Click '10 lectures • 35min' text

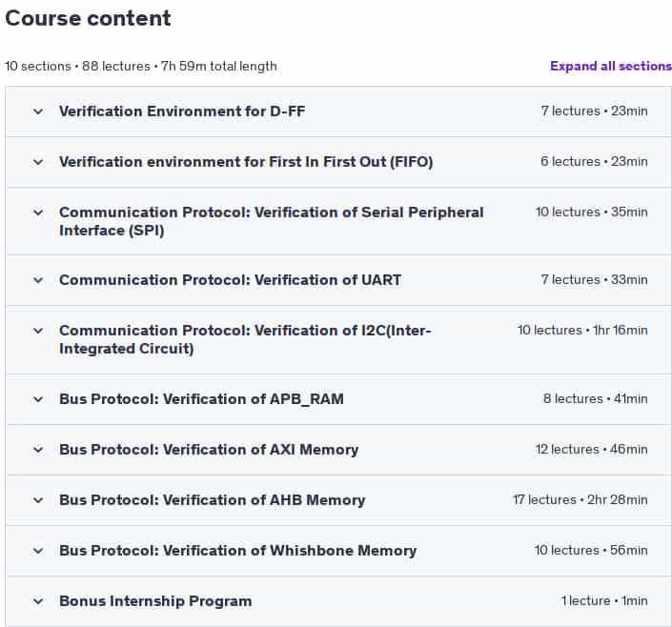tap(591, 212)
